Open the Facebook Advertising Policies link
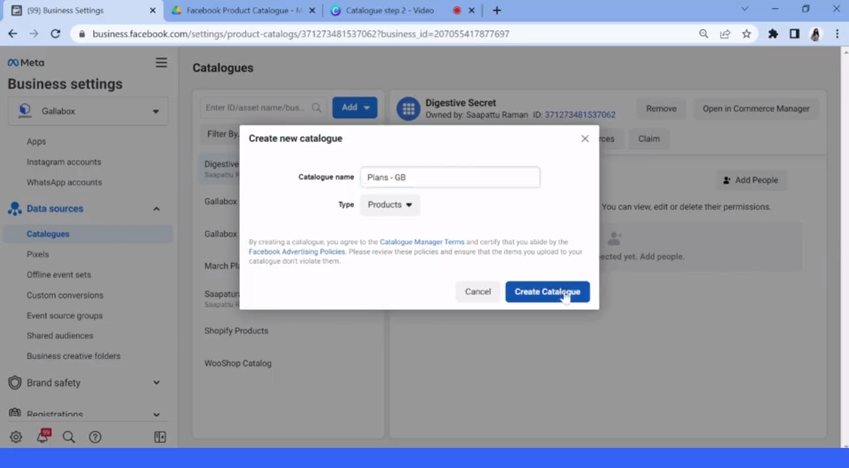Image resolution: width=849 pixels, height=468 pixels. coord(297,252)
